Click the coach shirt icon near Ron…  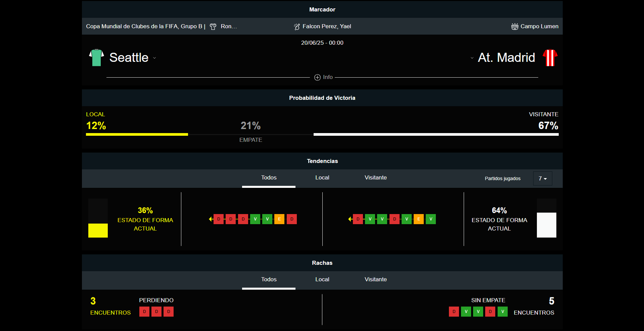click(x=213, y=27)
